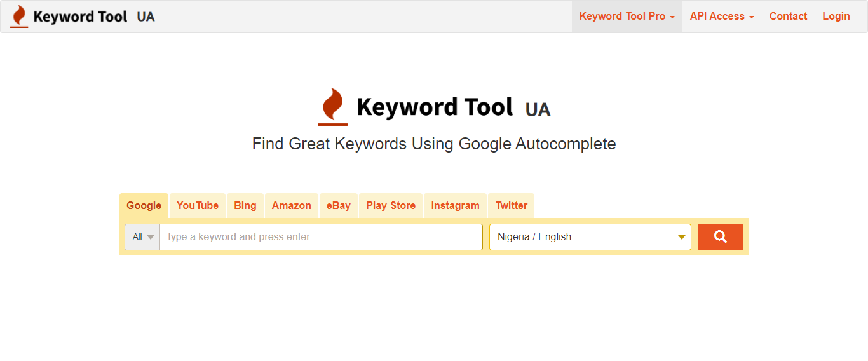Click the flame logo icon in navbar
Image resolution: width=868 pixels, height=361 pixels.
click(19, 17)
